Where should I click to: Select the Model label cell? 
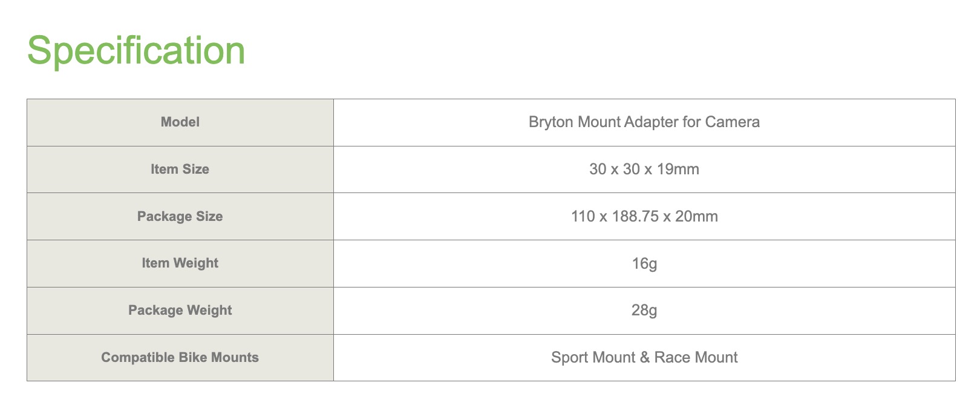tap(180, 122)
